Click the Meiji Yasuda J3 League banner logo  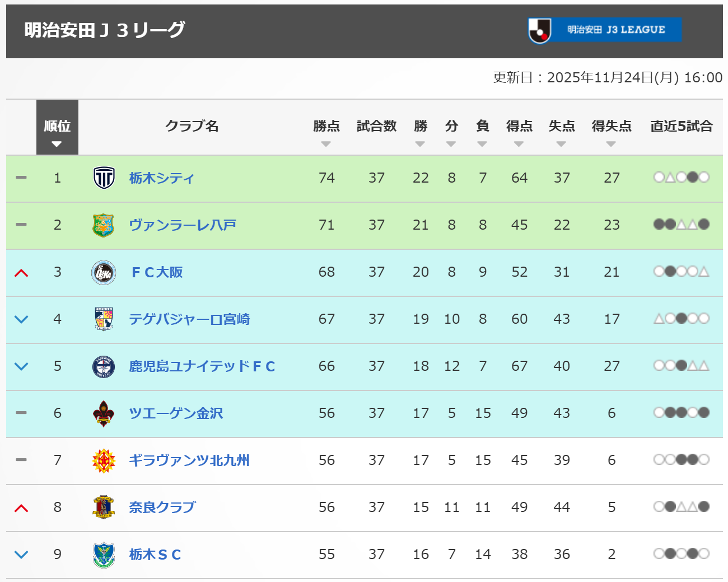click(605, 30)
